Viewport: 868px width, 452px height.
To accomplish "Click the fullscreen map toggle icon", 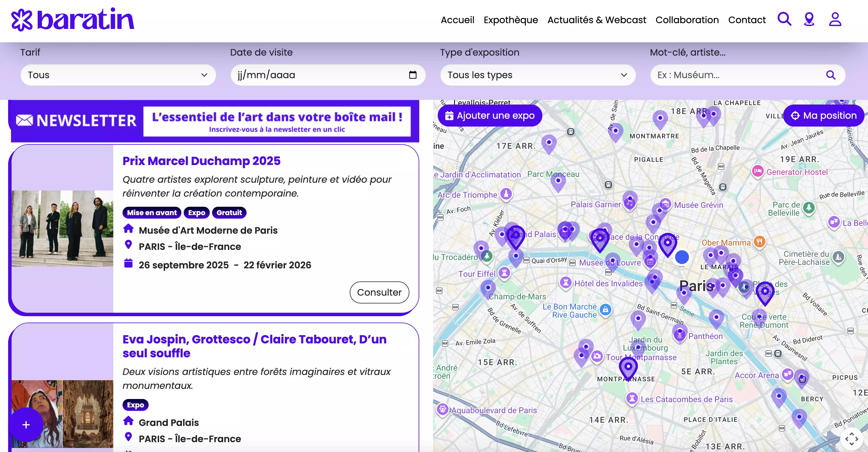I will point(851,438).
